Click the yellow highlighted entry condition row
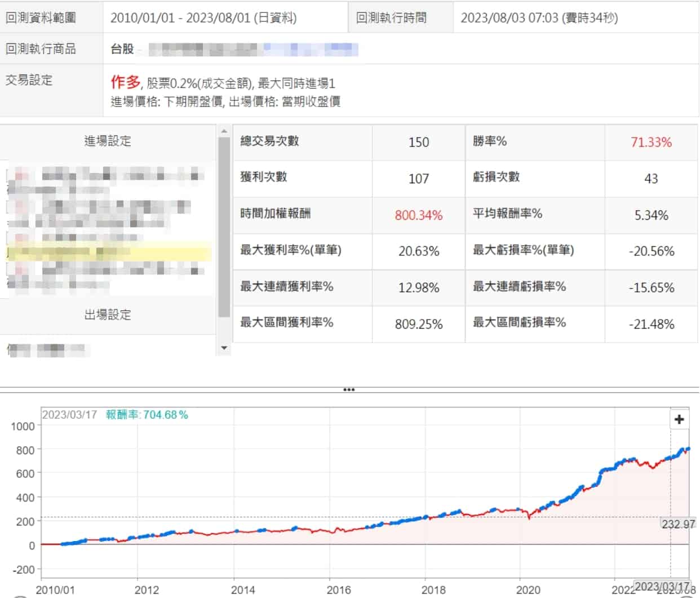700x598 pixels. (108, 251)
